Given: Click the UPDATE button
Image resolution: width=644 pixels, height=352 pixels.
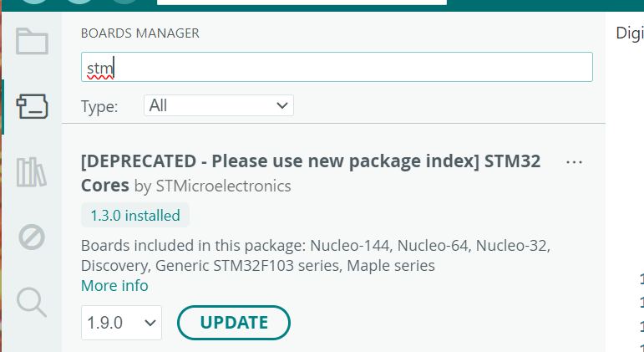Looking at the screenshot, I should pos(234,323).
